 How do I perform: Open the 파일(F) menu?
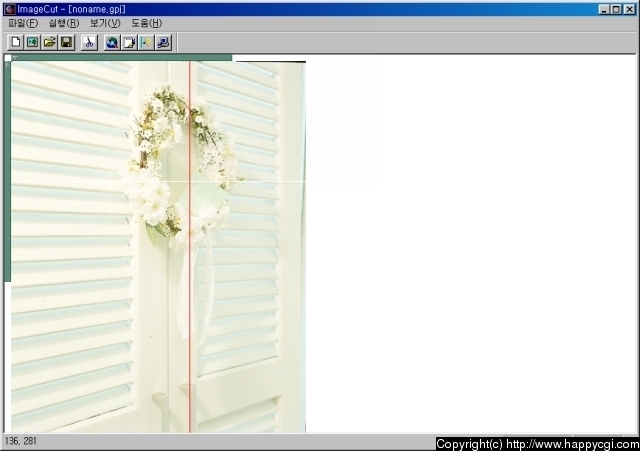click(x=23, y=23)
